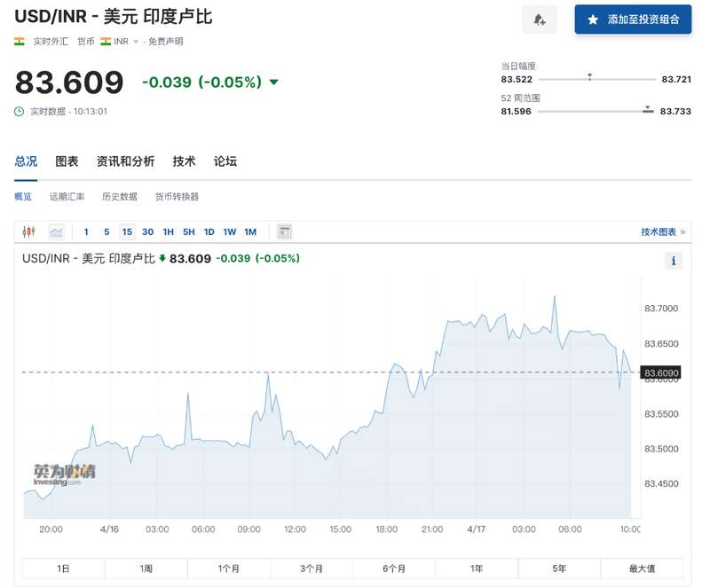Screen dimensions: 710x588
Task: Select the 15-minute chart interval
Action: [x=127, y=231]
